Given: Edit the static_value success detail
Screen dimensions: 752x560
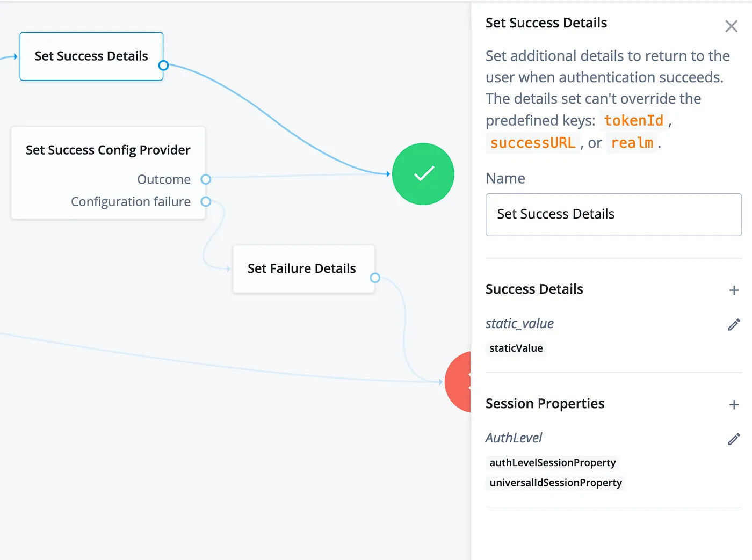Looking at the screenshot, I should point(734,325).
